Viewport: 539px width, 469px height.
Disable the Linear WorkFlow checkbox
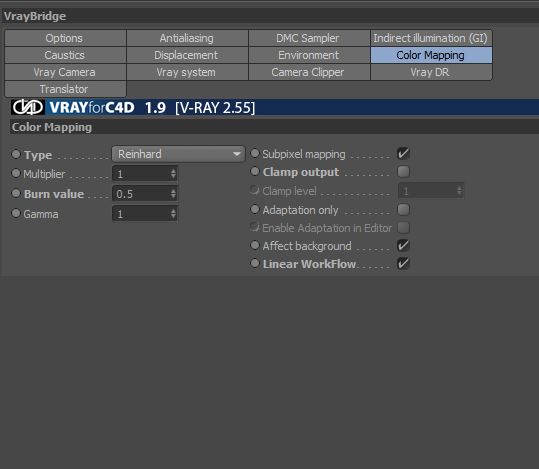click(x=403, y=264)
